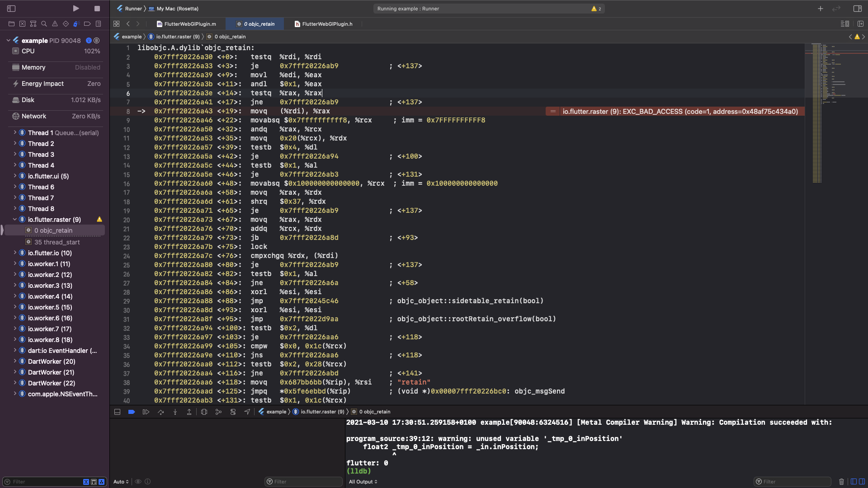Open the Find navigator with the search icon
The width and height of the screenshot is (868, 488).
click(43, 23)
